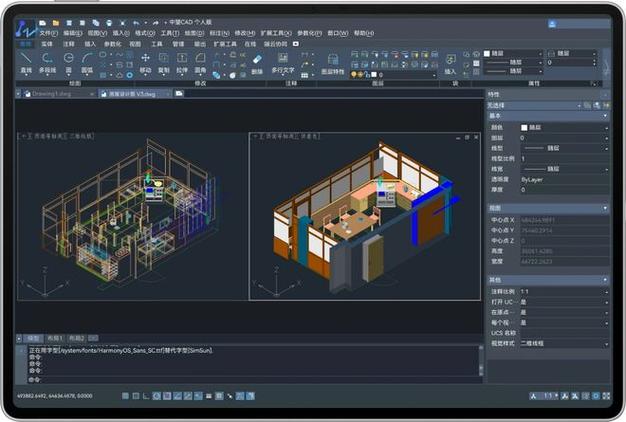Open the 多行文字 (Multiline Text) tool

[283, 63]
